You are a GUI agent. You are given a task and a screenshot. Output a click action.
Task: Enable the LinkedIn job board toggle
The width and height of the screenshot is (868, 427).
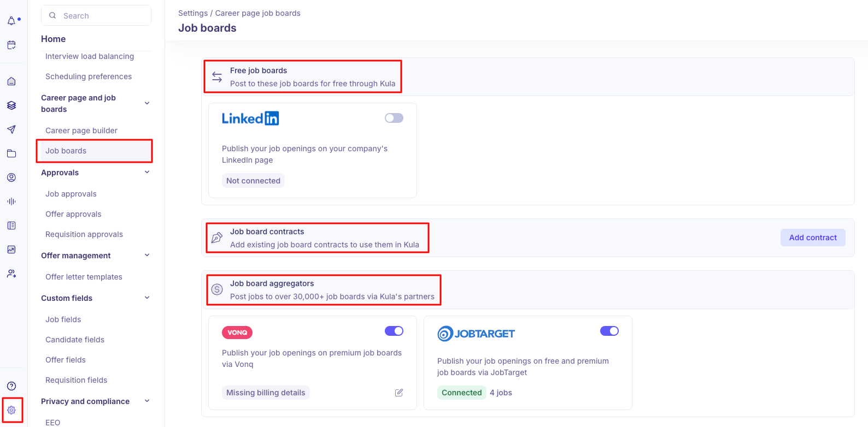(394, 118)
